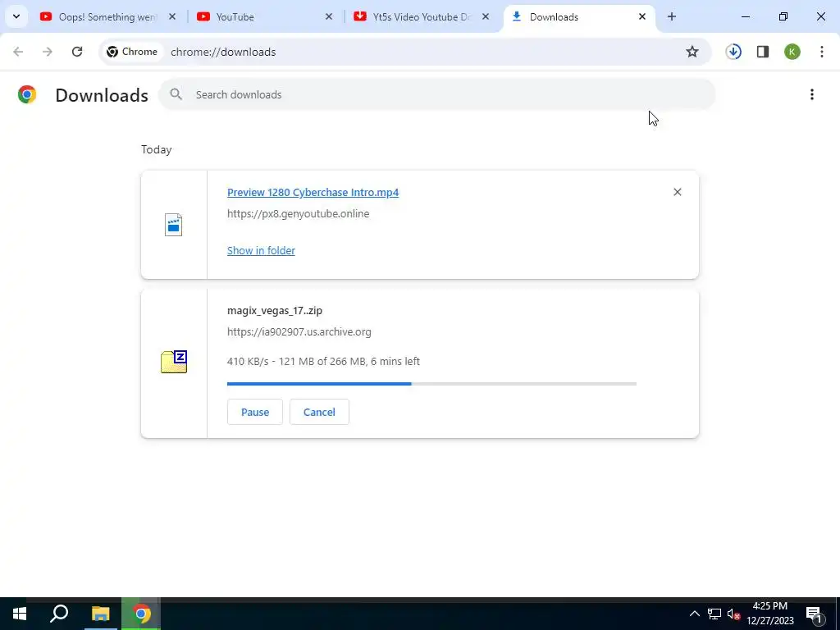Screen dimensions: 840x630
Task: Switch to the 'Oops! Something went' tab
Action: pyautogui.click(x=107, y=17)
